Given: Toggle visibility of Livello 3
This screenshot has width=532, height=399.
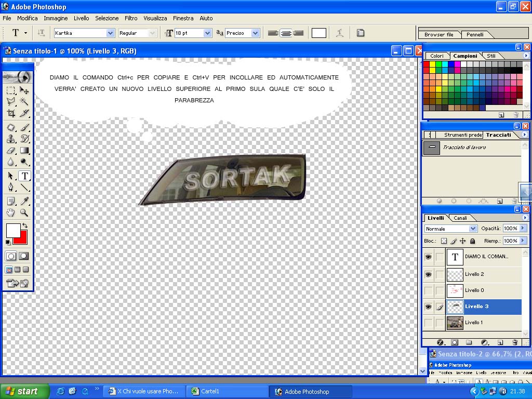Looking at the screenshot, I should (428, 307).
